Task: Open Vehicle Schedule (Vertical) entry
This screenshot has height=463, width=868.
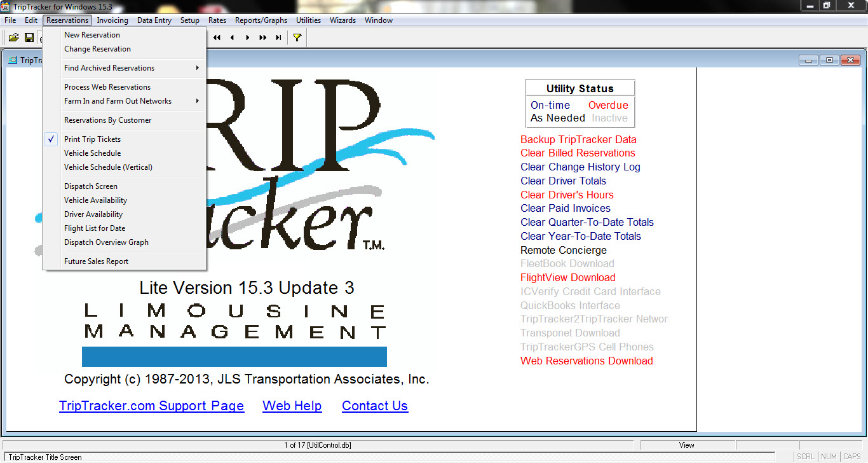Action: tap(125, 167)
